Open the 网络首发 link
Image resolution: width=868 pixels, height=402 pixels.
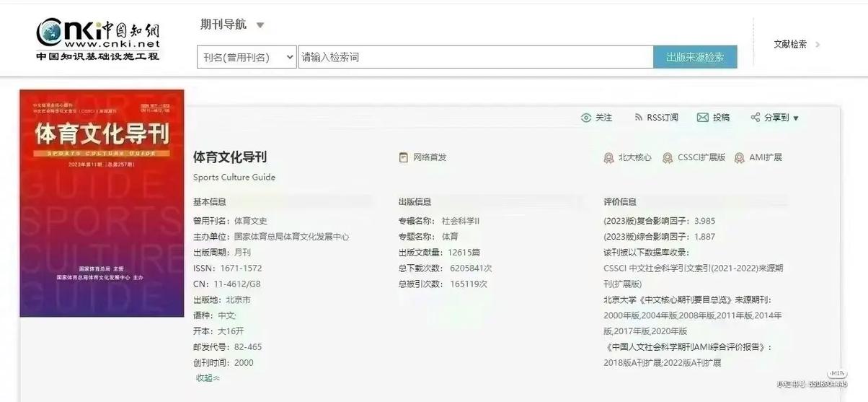coord(429,157)
